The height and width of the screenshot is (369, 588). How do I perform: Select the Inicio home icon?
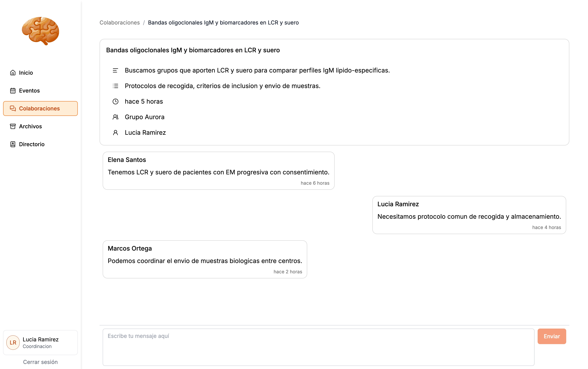[x=13, y=73]
